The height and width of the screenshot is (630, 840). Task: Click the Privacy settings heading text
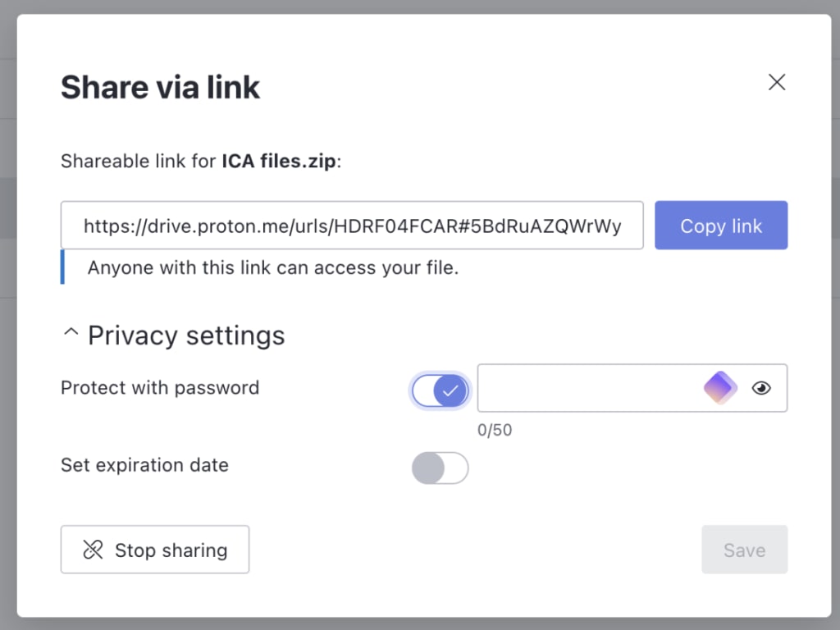click(186, 336)
